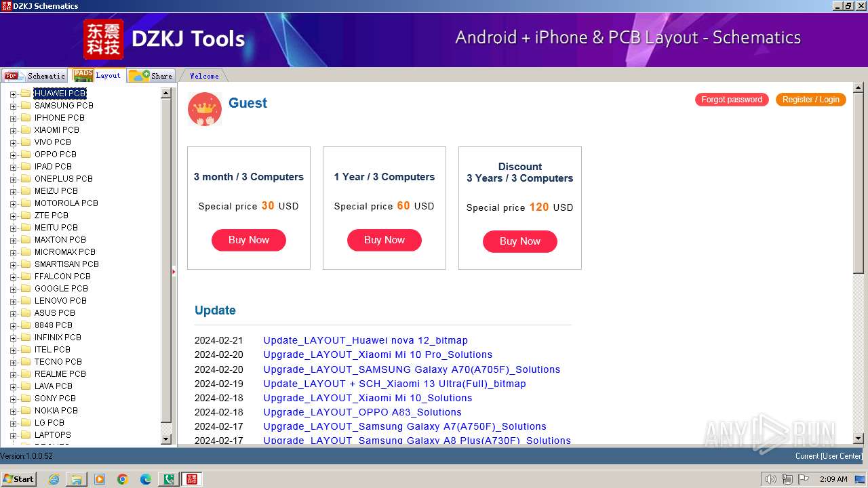Screen dimensions: 868x488
Task: Buy Now for 1 Year plan
Action: (384, 240)
